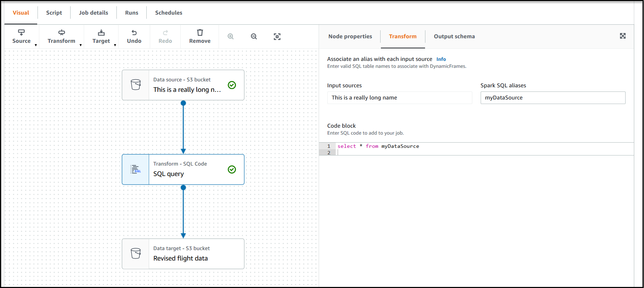Click the S3 bucket icon on data target node
This screenshot has width=644, height=288.
[x=136, y=254]
